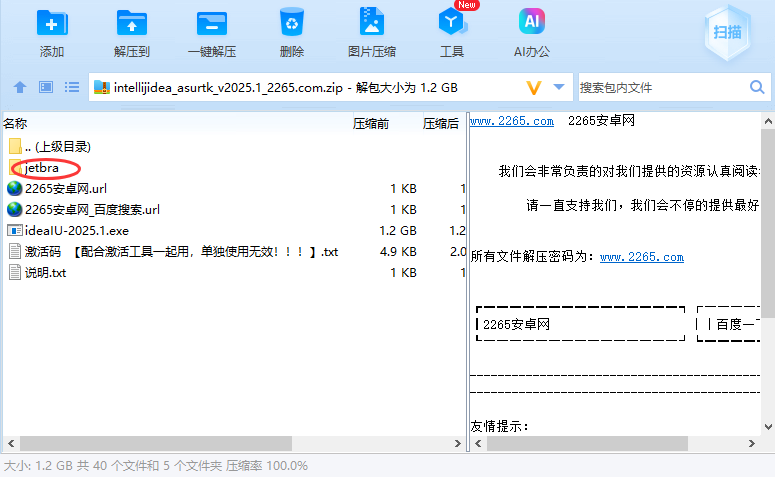Image resolution: width=775 pixels, height=477 pixels.
Task: Switch to thumbnail view icon
Action: click(46, 87)
